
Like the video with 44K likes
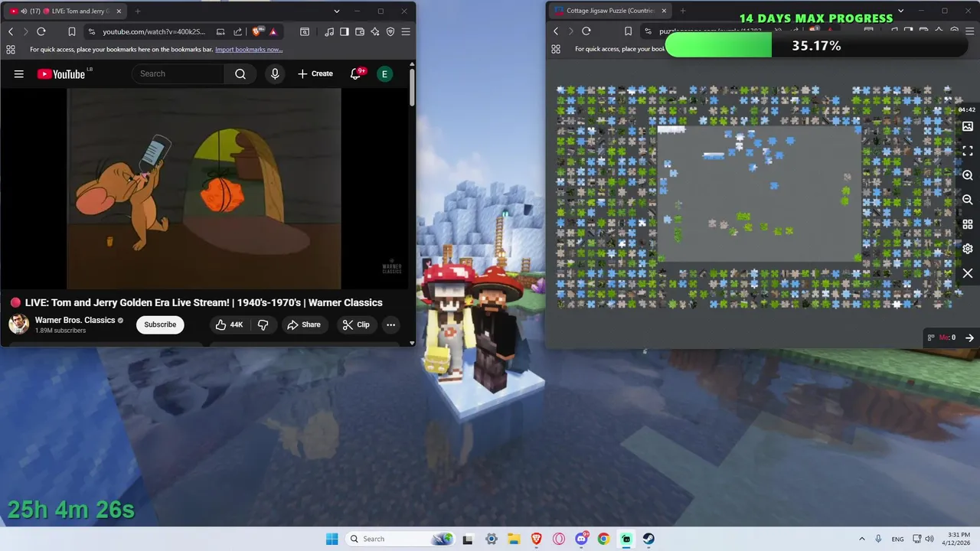click(229, 324)
